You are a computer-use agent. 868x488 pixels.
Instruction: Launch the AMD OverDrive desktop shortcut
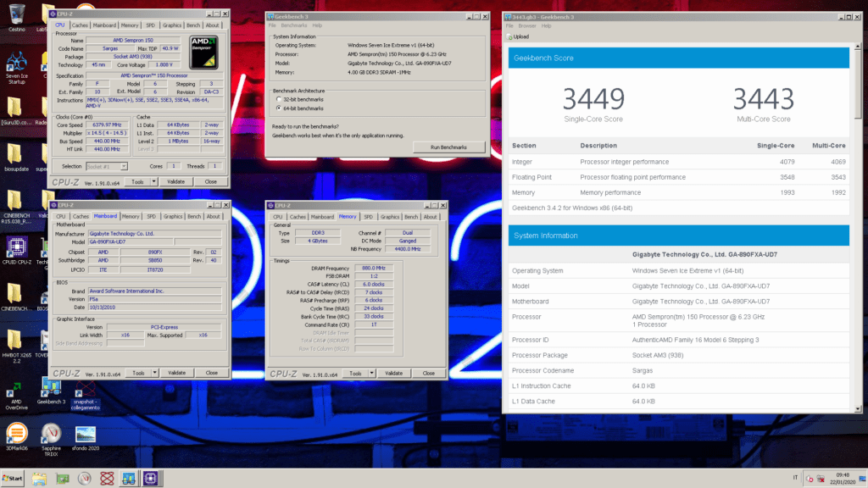click(17, 395)
